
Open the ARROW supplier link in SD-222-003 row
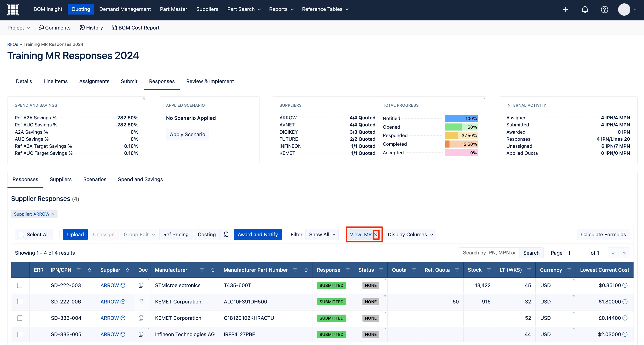110,285
